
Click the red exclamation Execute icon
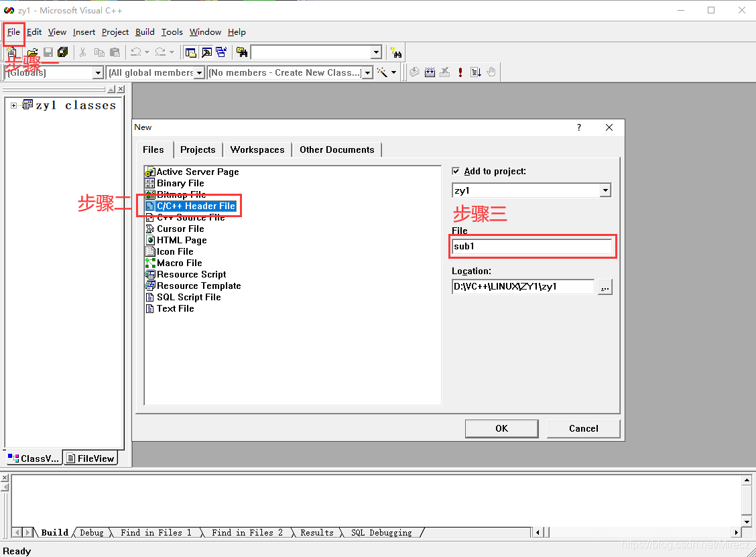coord(460,72)
